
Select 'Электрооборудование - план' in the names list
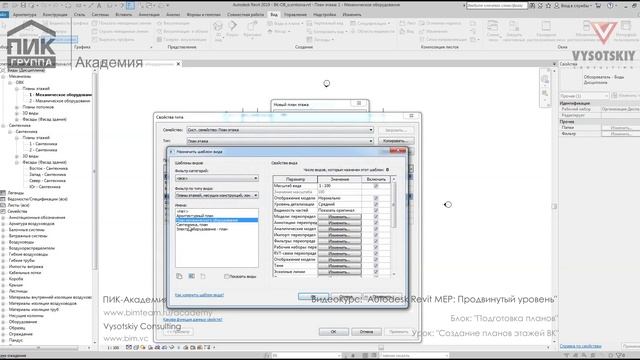(202, 229)
